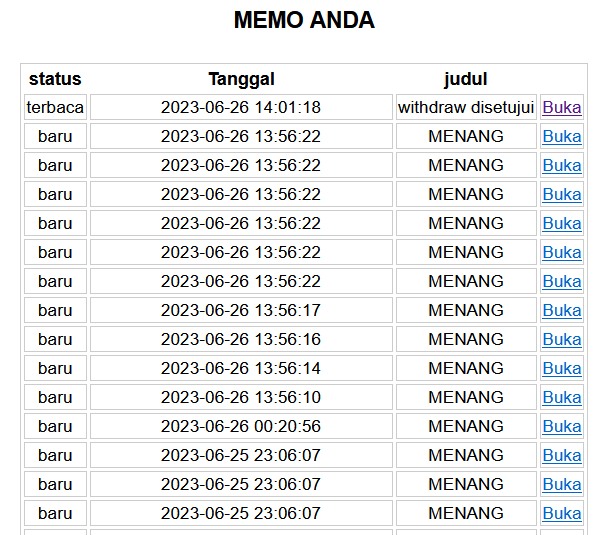
Task: Click the "baru" status in 13:56:14 row
Action: pyautogui.click(x=55, y=368)
